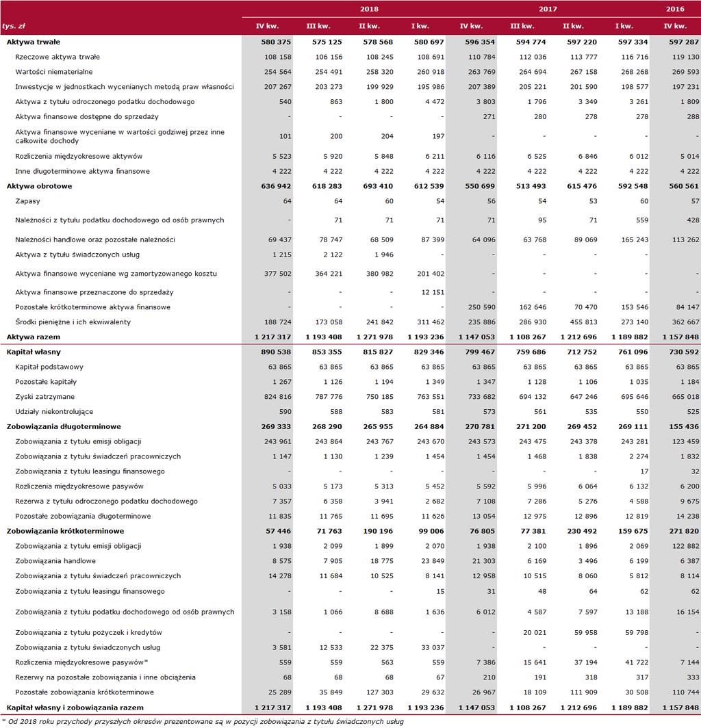Click 'Udziały niekontrolujące' row label
Viewport: 701px width, 728px height.
pyautogui.click(x=54, y=411)
